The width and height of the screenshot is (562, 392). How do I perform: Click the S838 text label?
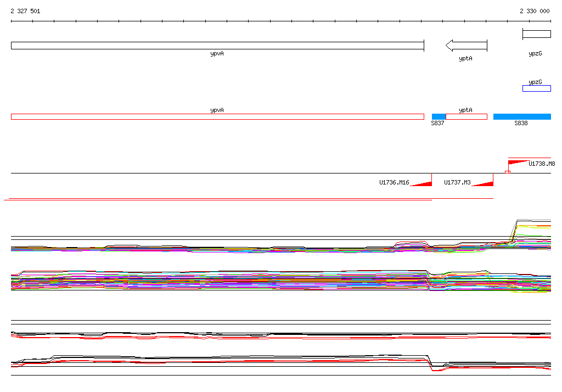(x=521, y=124)
